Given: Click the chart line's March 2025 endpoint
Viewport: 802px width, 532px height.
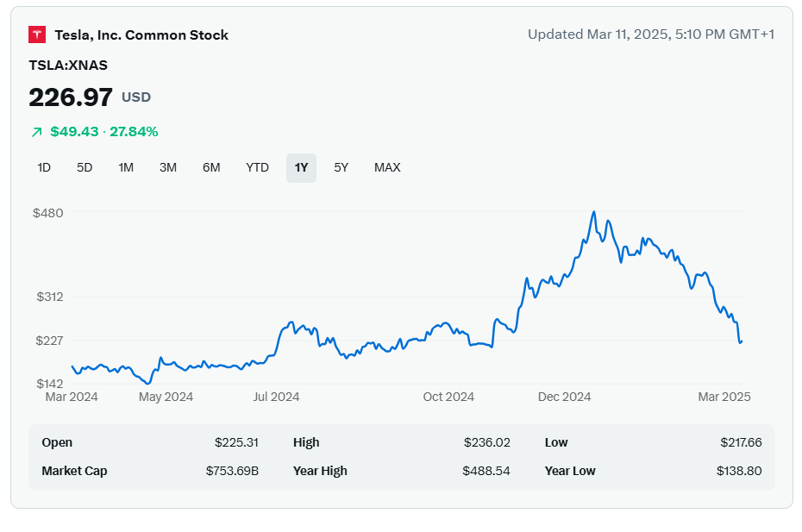Looking at the screenshot, I should click(x=741, y=341).
